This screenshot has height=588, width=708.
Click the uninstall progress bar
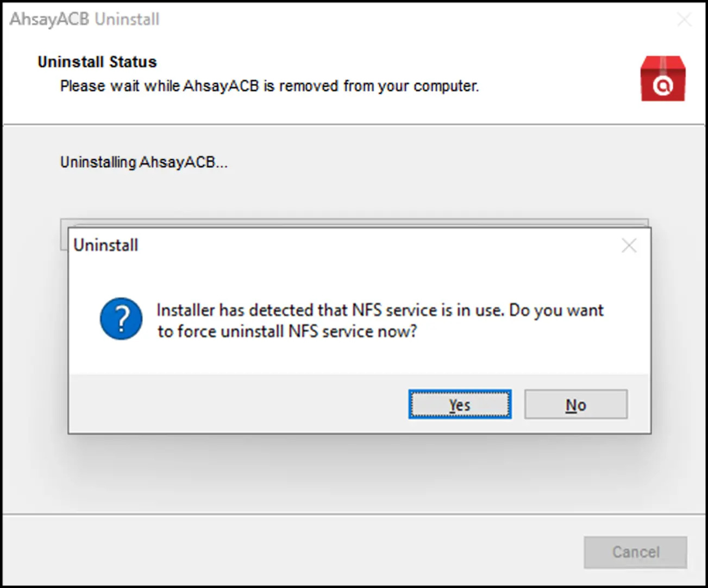[353, 223]
